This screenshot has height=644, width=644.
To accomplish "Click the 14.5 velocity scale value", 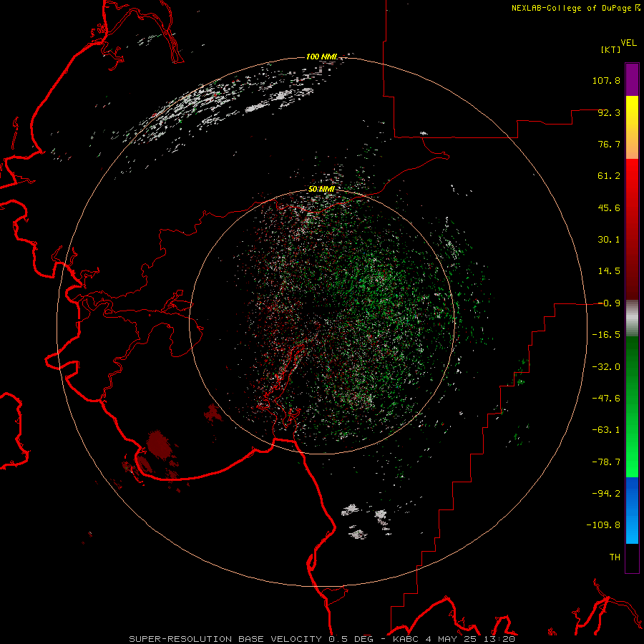I will [x=609, y=271].
